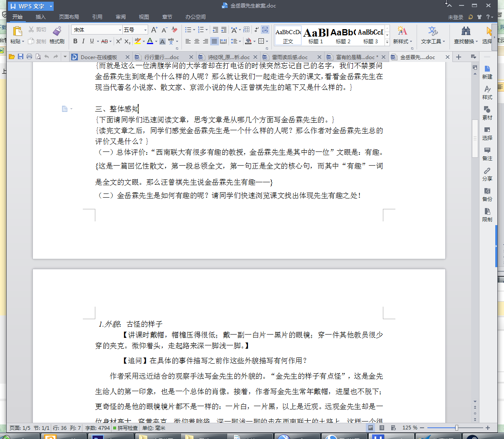Viewport: 504px width, 439px height.
Task: Open the 备份 sidebar panel
Action: coord(487,194)
